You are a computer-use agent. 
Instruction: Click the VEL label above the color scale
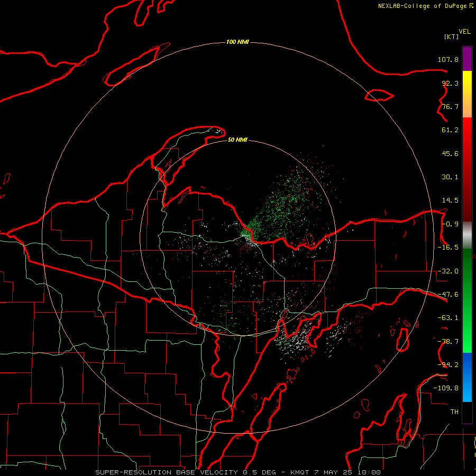point(464,32)
